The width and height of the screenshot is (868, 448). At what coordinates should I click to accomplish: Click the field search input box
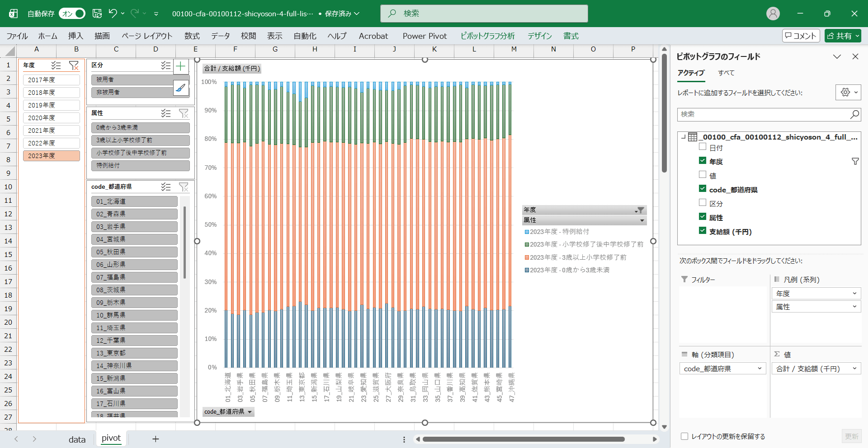[764, 115]
